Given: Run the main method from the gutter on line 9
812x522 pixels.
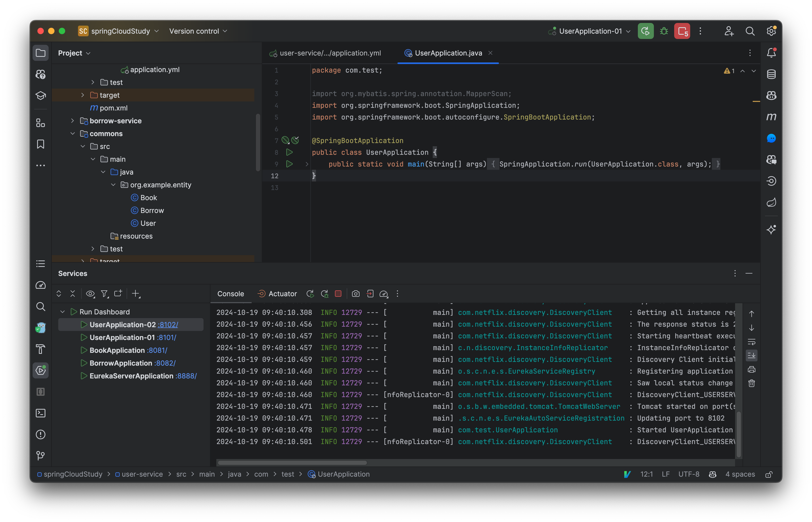Looking at the screenshot, I should pyautogui.click(x=289, y=164).
